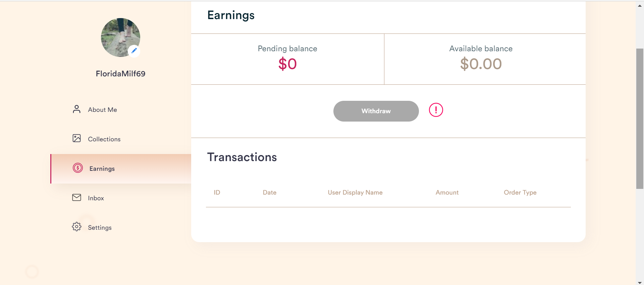Image resolution: width=644 pixels, height=285 pixels.
Task: Click the Earnings dollar coin icon
Action: tap(78, 168)
